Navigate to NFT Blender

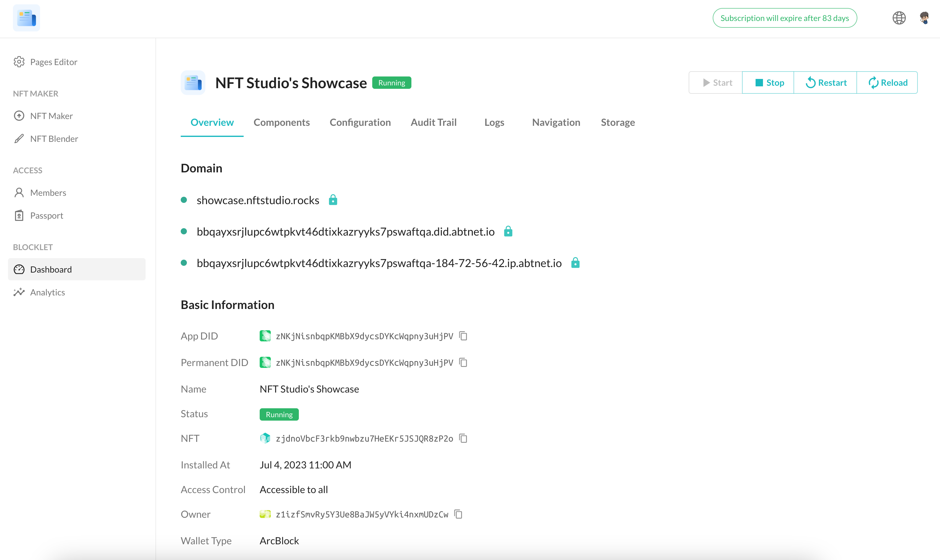click(x=54, y=138)
